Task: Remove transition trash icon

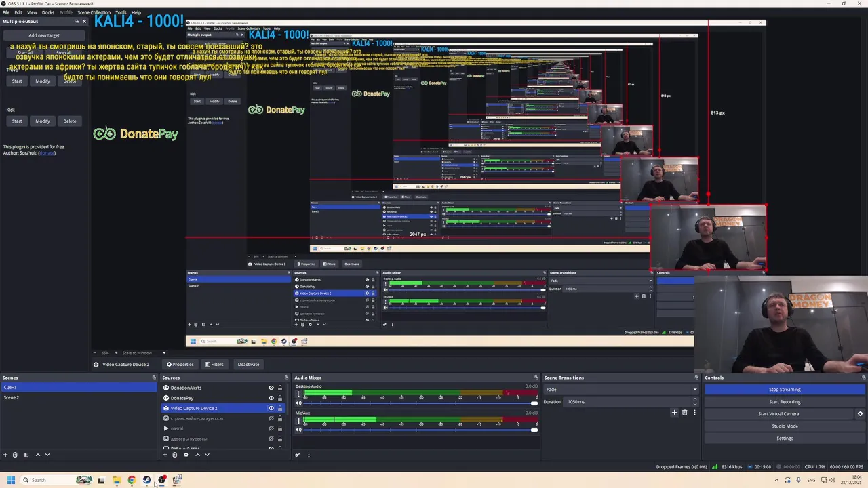Action: pos(684,412)
